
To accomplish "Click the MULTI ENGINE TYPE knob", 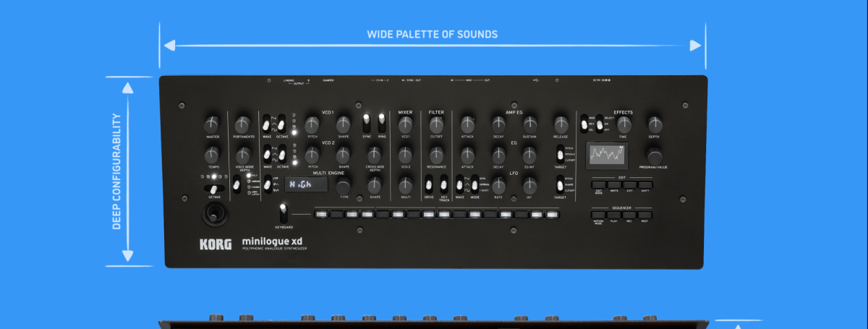I will 344,186.
